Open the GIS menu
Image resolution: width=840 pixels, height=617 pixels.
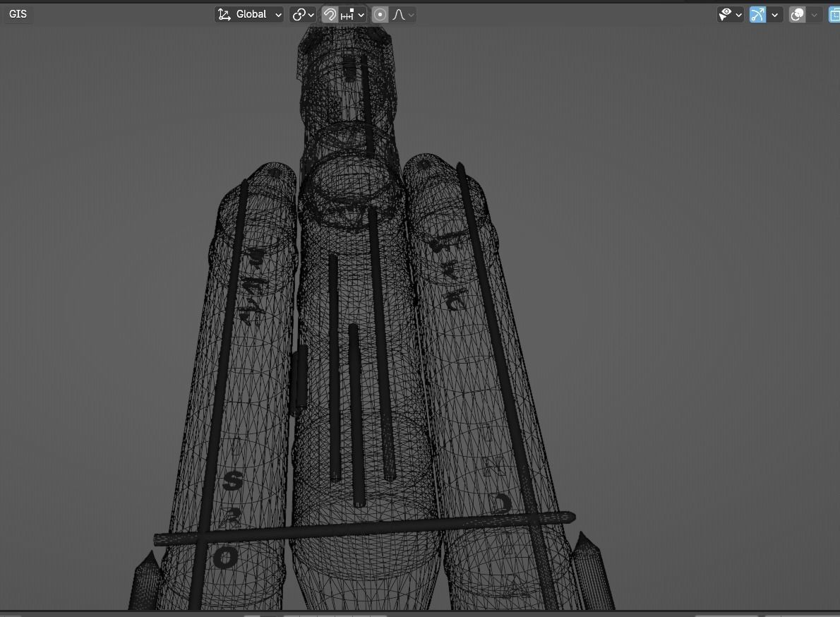tap(18, 14)
